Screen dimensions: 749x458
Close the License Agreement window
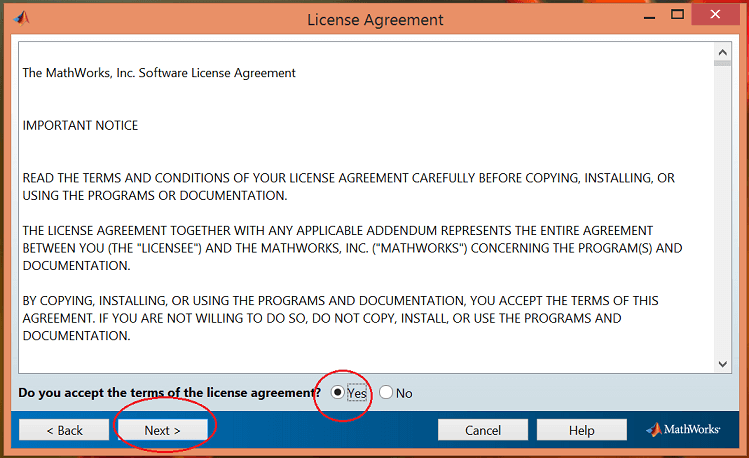pos(715,14)
